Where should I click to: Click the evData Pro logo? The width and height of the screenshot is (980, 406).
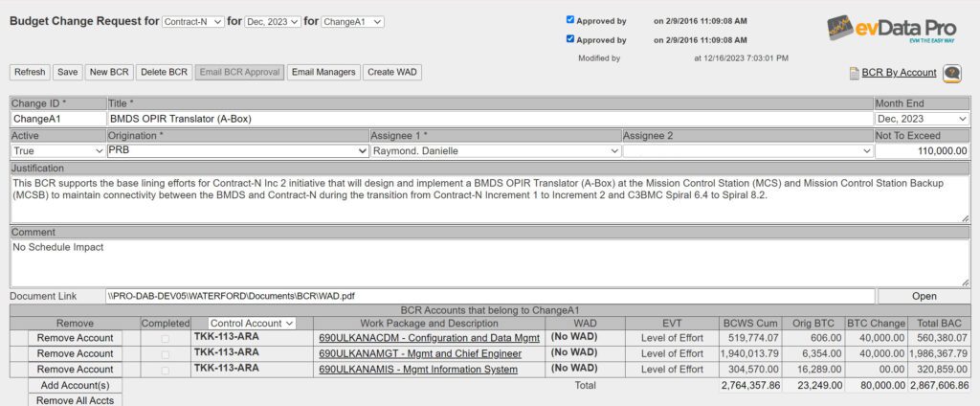pyautogui.click(x=892, y=29)
